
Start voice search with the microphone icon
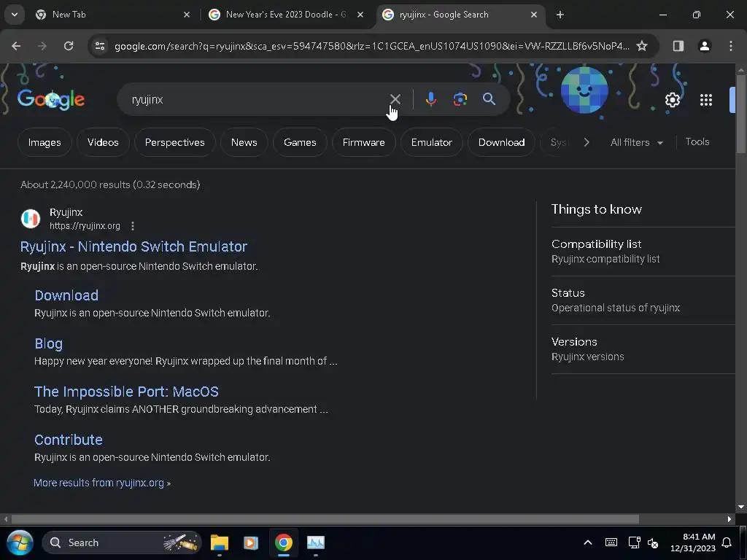point(430,99)
